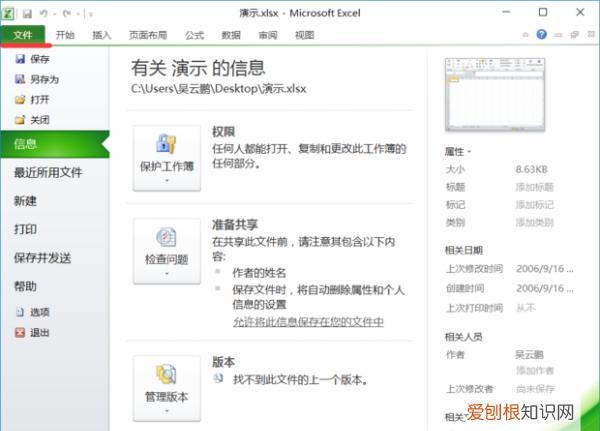Expand the 属性 dropdown
Viewport: 600px width, 431px height.
pos(458,152)
